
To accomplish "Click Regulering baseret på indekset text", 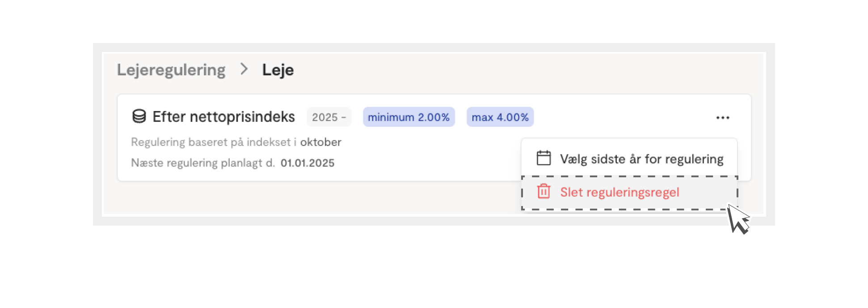I will click(x=214, y=142).
